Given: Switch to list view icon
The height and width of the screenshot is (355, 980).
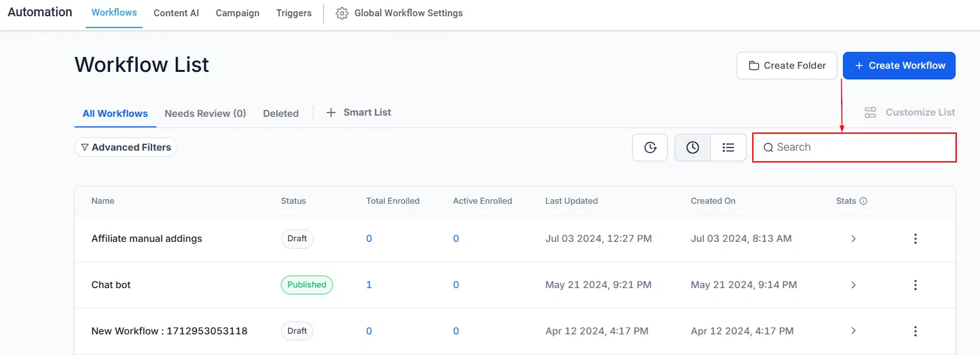Looking at the screenshot, I should click(728, 147).
